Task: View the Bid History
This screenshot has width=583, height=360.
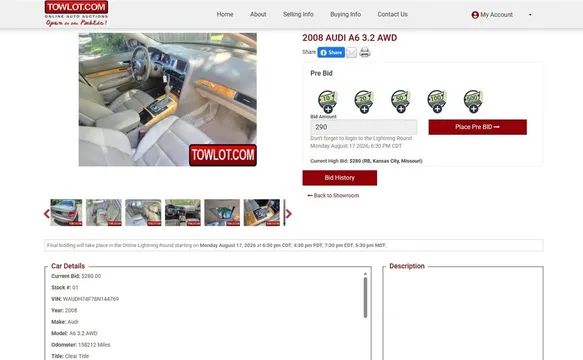Action: 339,178
